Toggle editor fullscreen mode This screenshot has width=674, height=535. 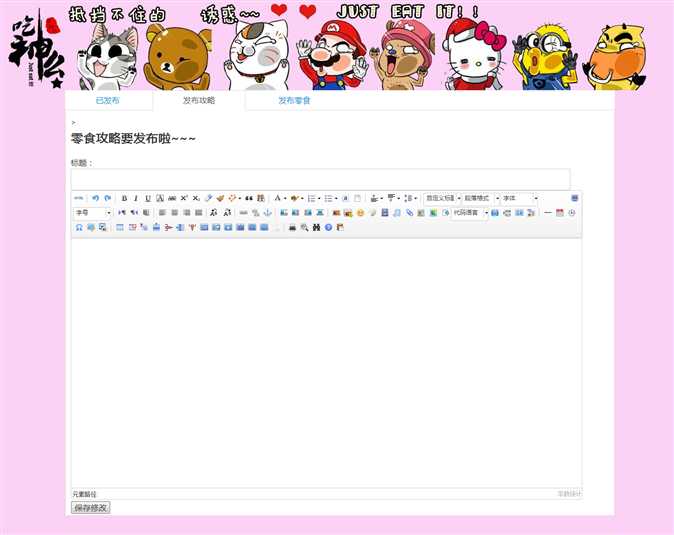click(575, 198)
